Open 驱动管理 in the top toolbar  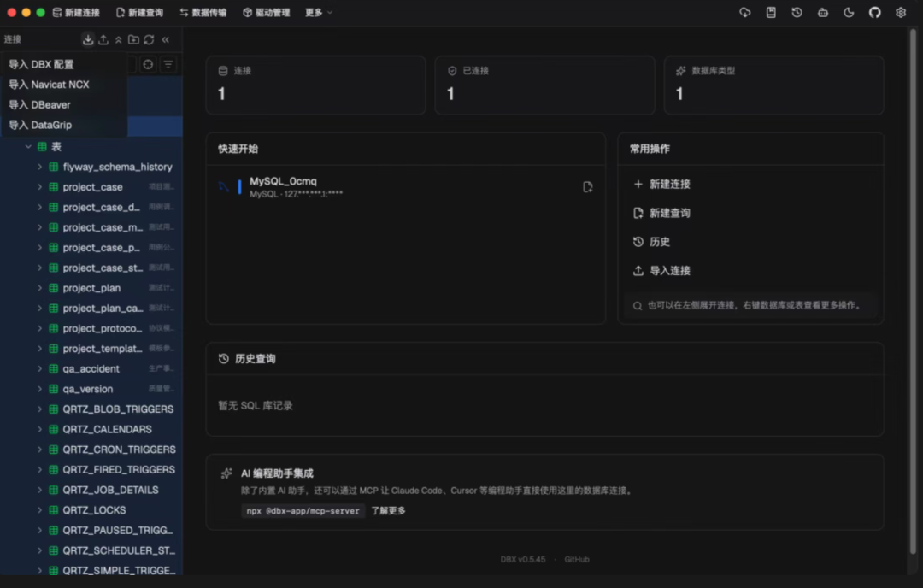pos(266,12)
